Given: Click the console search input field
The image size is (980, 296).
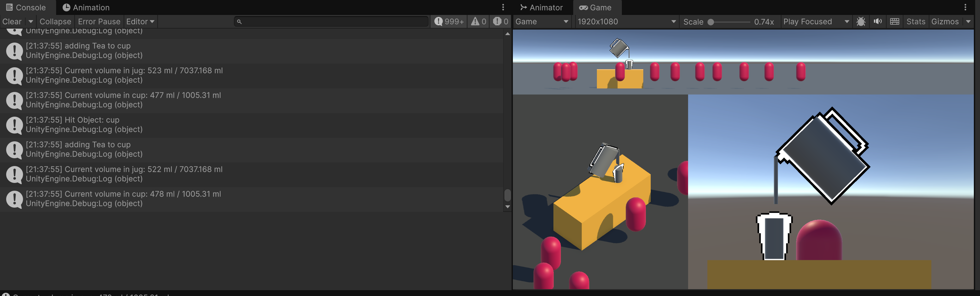Looking at the screenshot, I should click(x=331, y=22).
